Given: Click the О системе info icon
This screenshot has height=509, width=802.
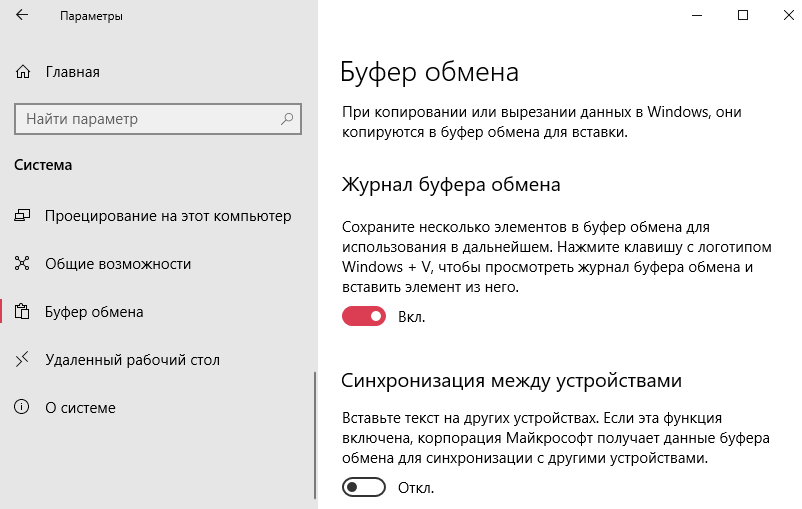Looking at the screenshot, I should tap(23, 408).
